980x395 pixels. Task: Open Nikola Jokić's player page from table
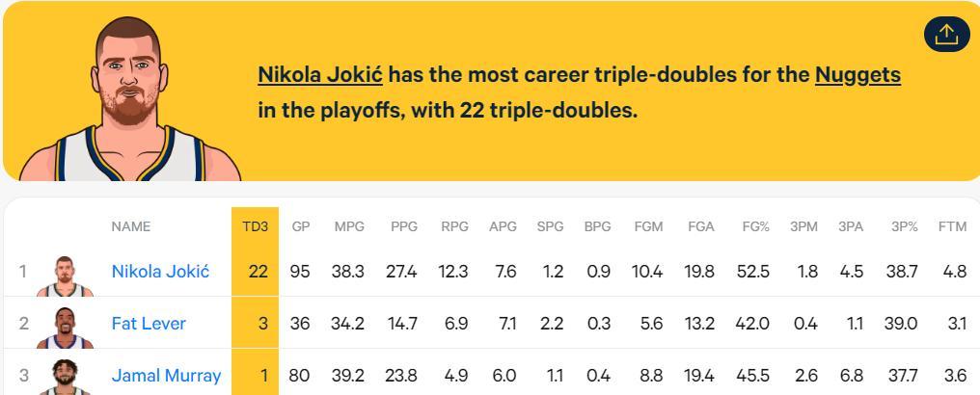click(x=160, y=272)
